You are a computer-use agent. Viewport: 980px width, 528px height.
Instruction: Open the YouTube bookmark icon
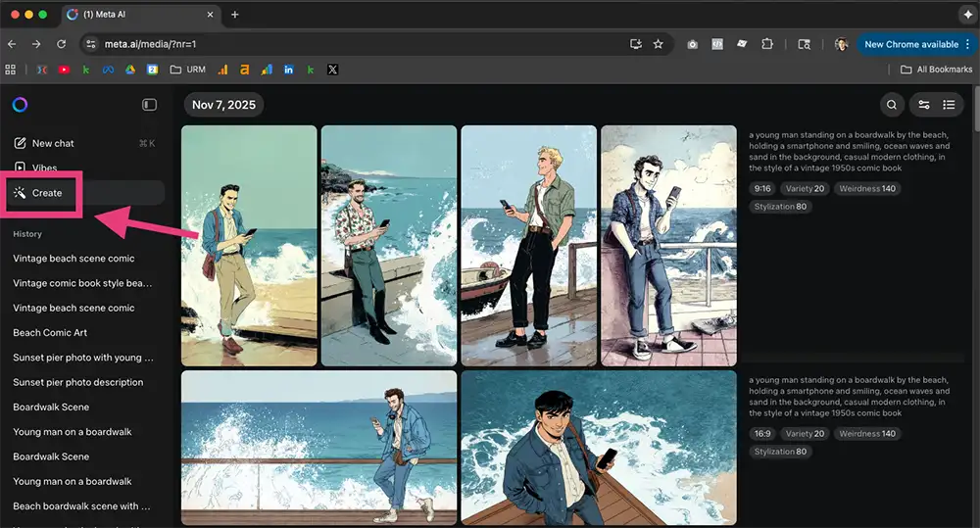coord(64,70)
